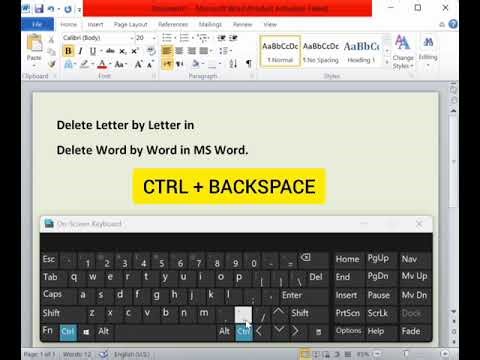Toggle Bold formatting
480x360 pixels.
pos(68,51)
